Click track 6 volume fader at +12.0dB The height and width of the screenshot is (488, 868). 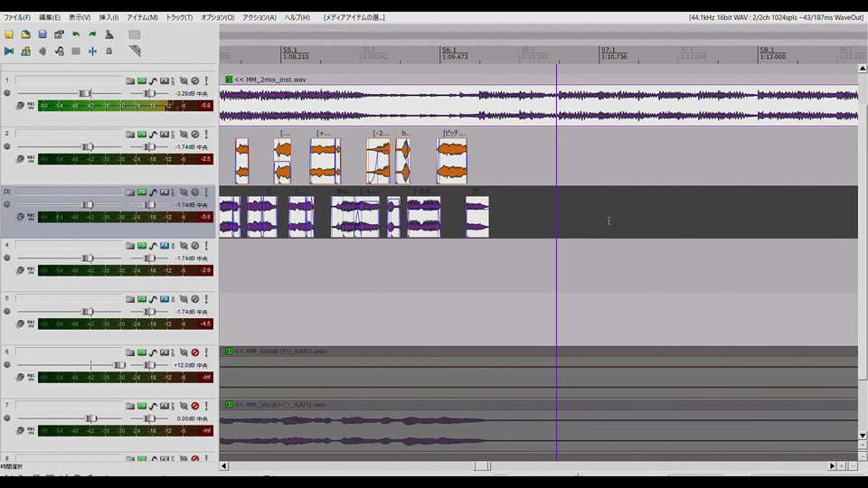(x=119, y=365)
